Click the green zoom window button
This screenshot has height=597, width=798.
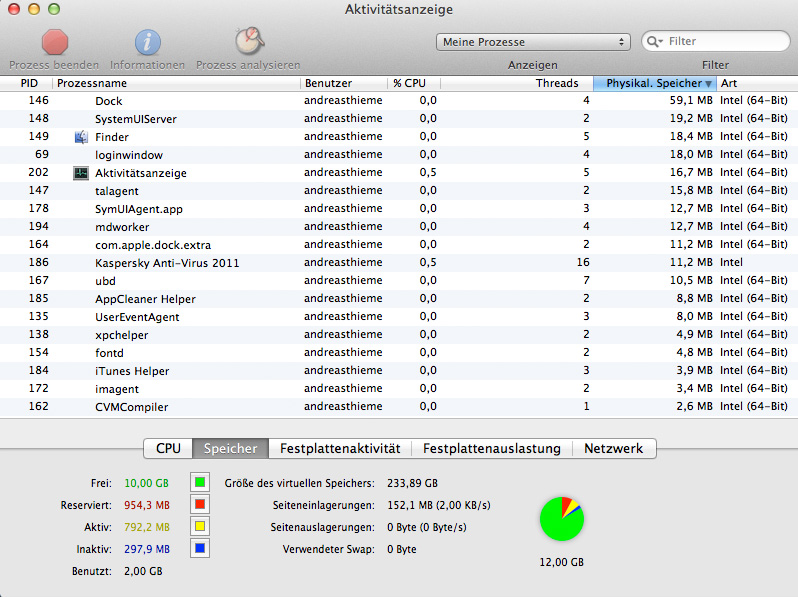pos(54,9)
